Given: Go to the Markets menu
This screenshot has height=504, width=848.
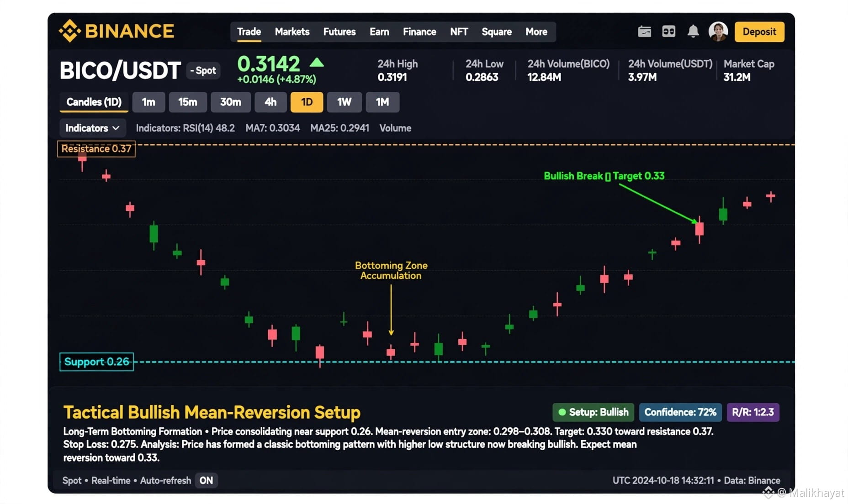Looking at the screenshot, I should click(x=292, y=31).
